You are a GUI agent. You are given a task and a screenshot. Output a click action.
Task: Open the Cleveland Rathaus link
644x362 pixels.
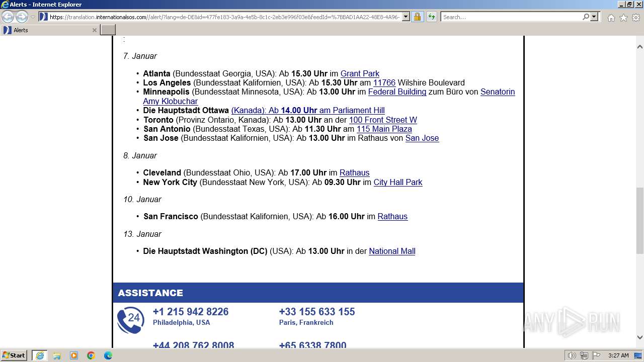355,172
